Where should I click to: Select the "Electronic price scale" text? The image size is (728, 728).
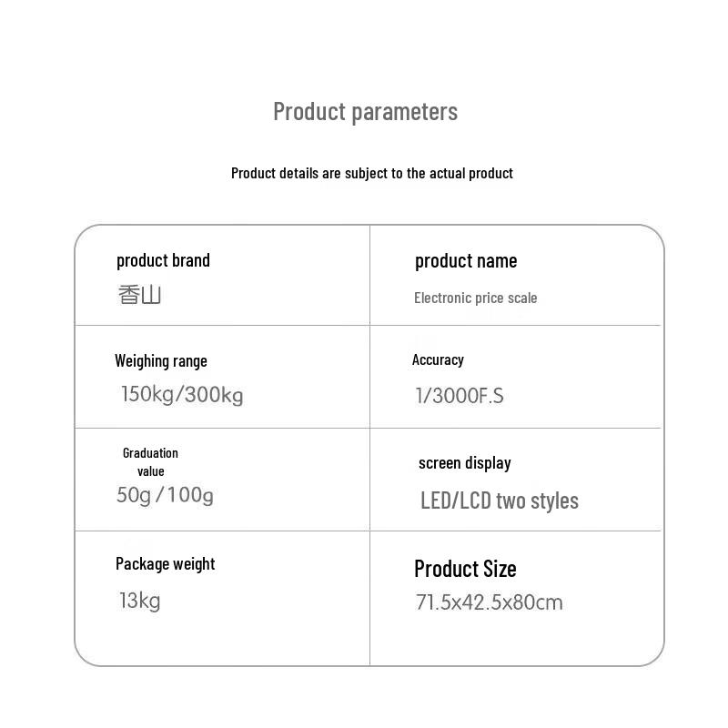point(475,298)
